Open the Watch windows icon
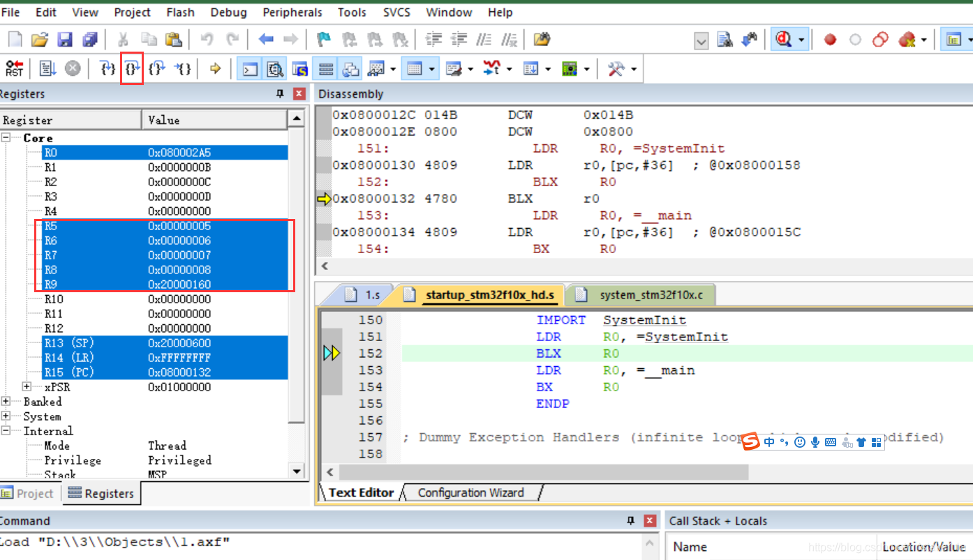This screenshot has width=973, height=560. 376,69
